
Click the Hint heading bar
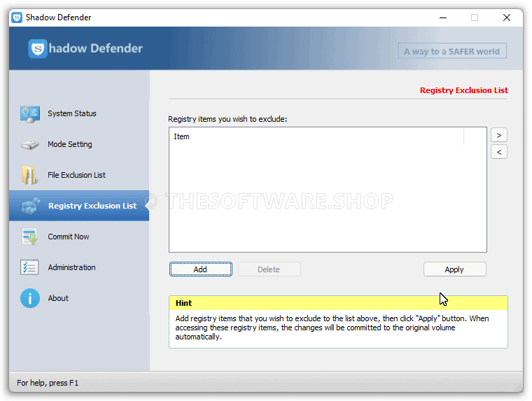coord(338,303)
